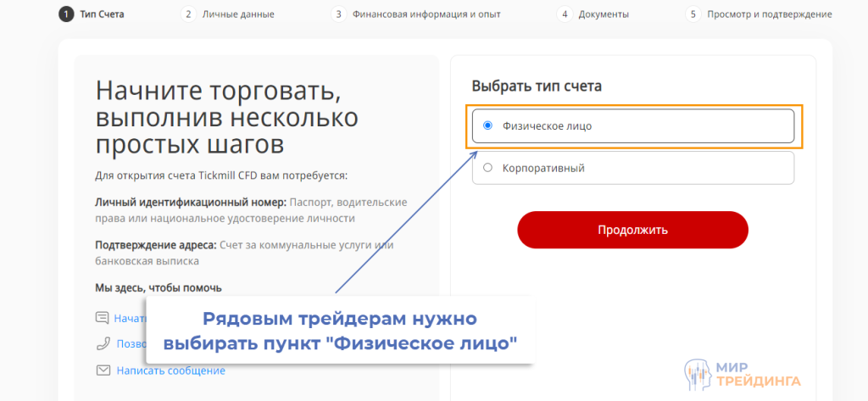Click the phone handset icon
Screen dimensions: 868x401
tap(103, 344)
